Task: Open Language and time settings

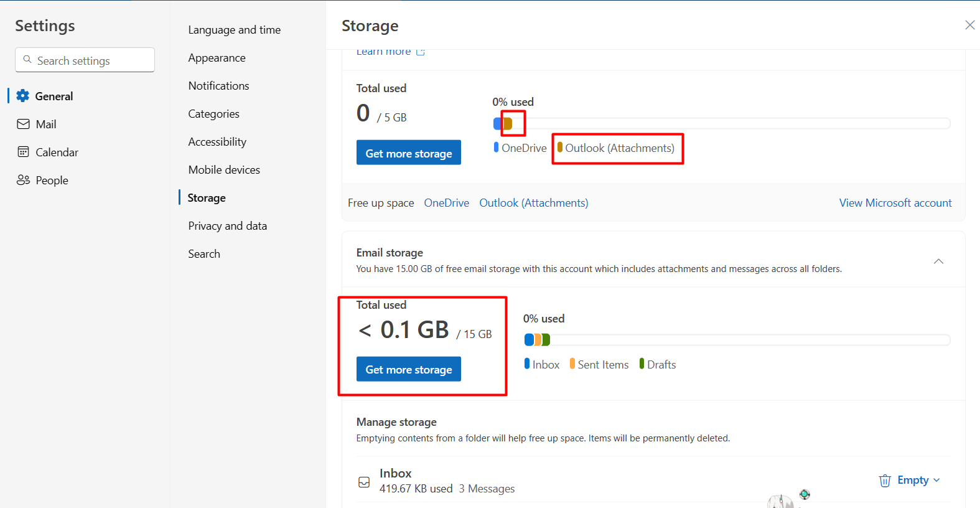Action: coord(235,30)
